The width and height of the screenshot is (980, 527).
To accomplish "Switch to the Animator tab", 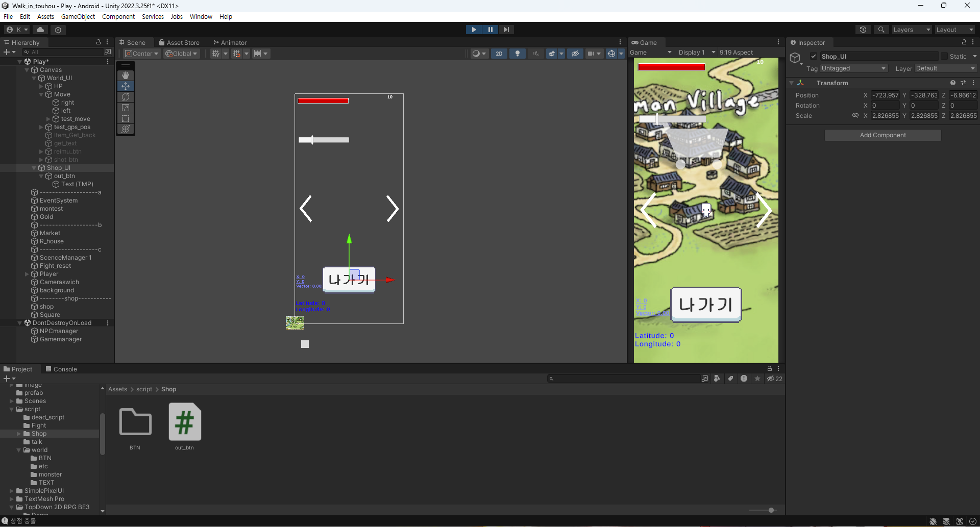I will pos(230,43).
